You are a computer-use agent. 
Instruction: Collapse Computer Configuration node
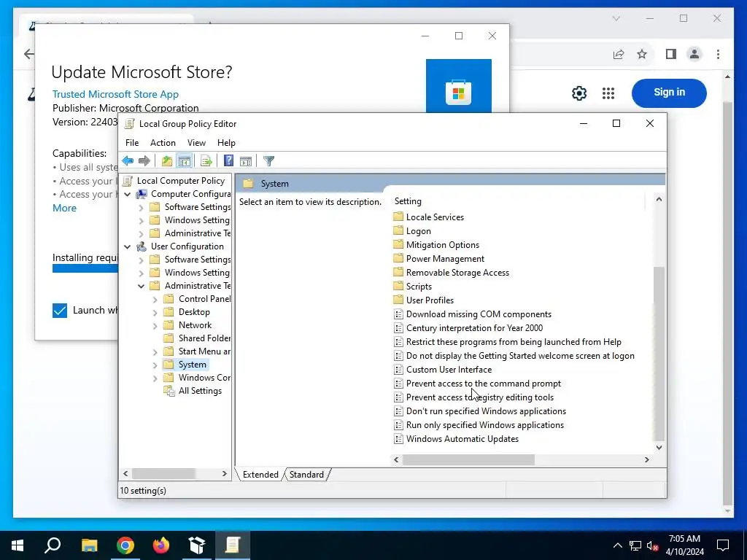pos(127,194)
